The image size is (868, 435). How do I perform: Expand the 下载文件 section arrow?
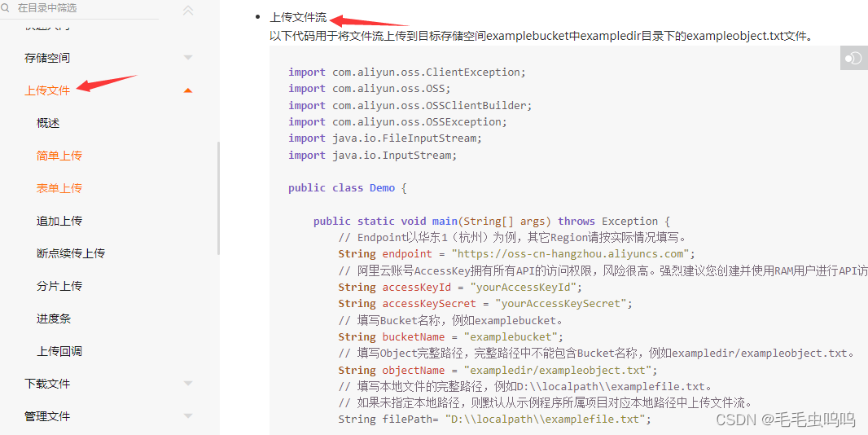[187, 384]
